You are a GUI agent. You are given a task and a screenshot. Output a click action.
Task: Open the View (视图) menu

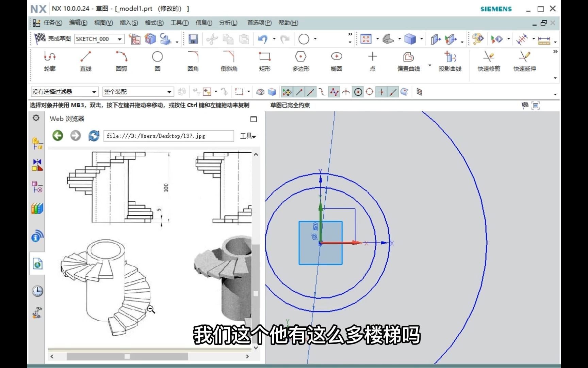point(103,23)
